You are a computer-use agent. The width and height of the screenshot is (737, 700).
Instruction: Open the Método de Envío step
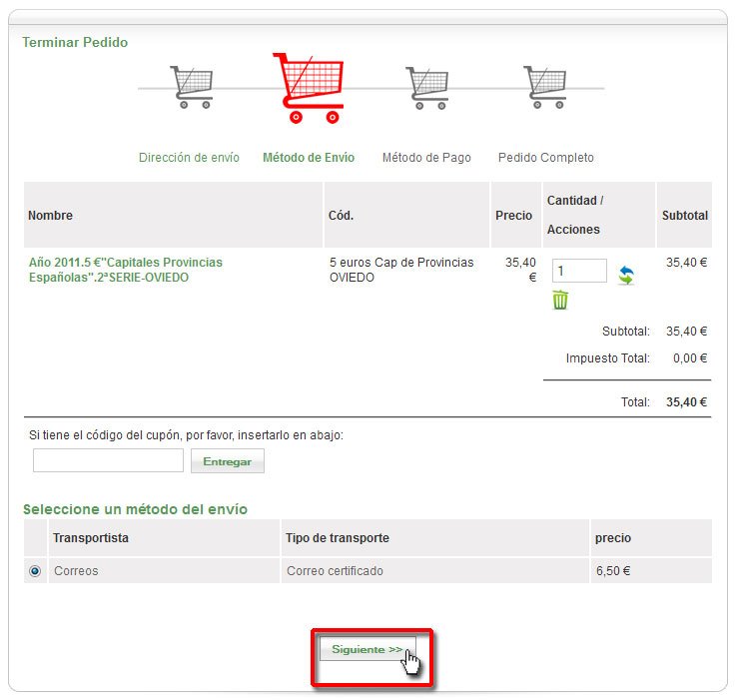(x=309, y=158)
